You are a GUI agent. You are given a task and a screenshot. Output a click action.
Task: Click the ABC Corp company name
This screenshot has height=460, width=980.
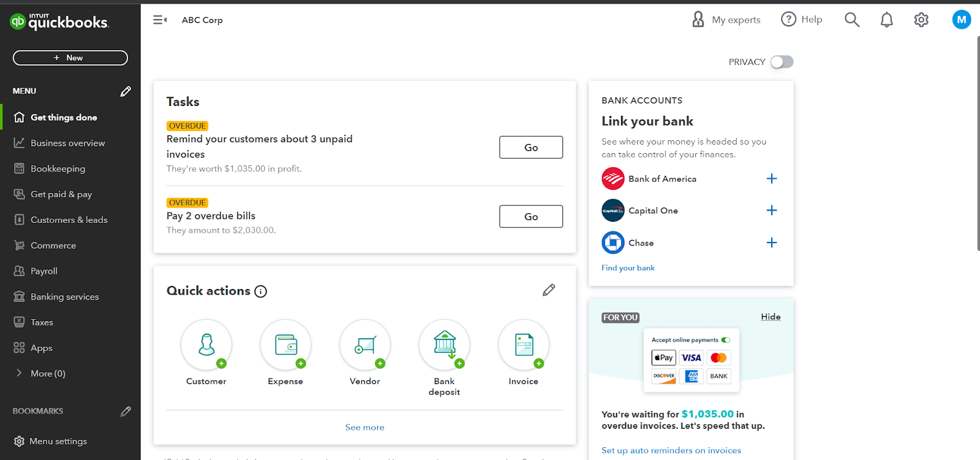[202, 20]
